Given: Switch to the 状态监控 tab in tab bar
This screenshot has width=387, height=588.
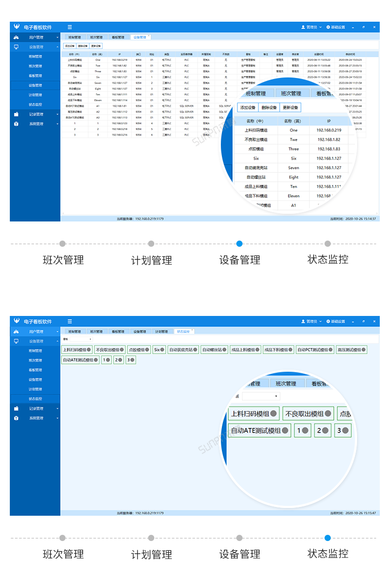Looking at the screenshot, I should (183, 331).
